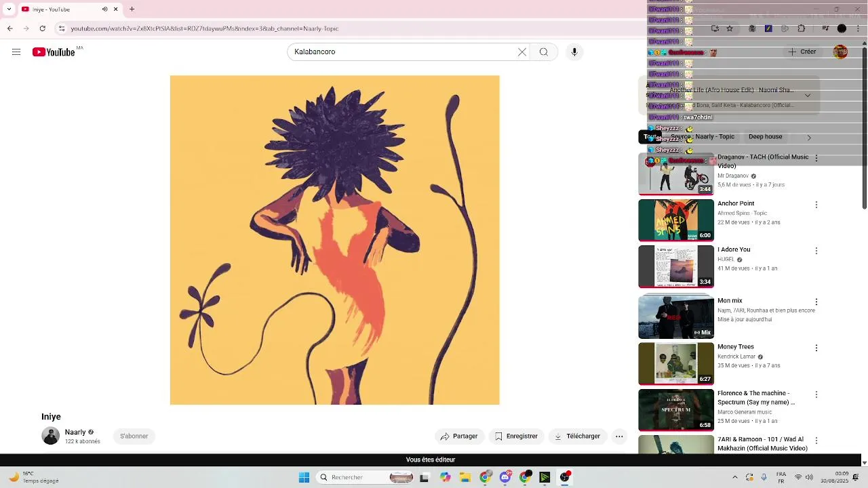
Task: Show hidden system tray icons
Action: [x=735, y=477]
